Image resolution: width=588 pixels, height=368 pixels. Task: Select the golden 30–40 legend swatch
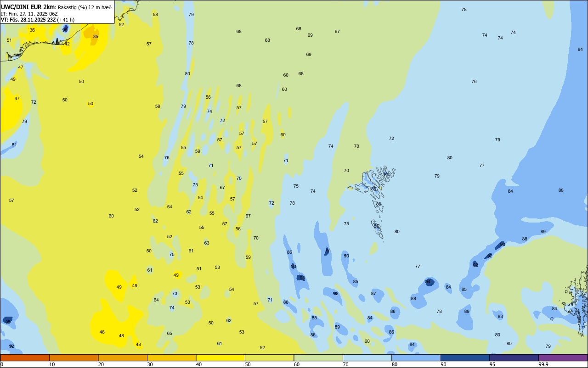click(x=171, y=357)
